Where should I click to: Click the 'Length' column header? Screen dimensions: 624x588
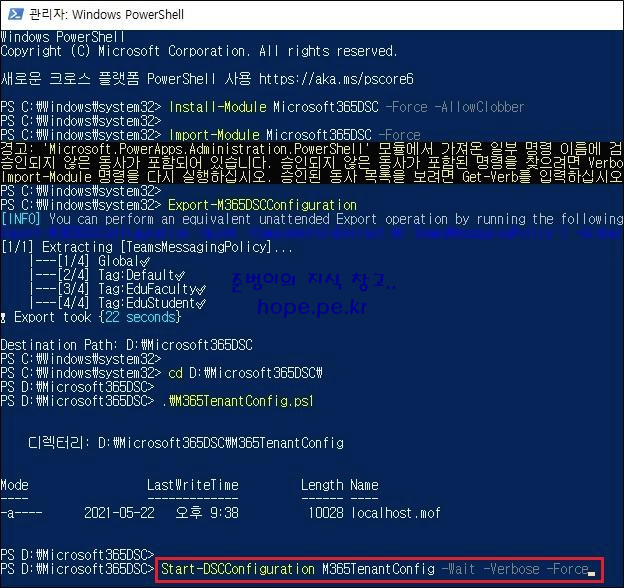[x=322, y=485]
